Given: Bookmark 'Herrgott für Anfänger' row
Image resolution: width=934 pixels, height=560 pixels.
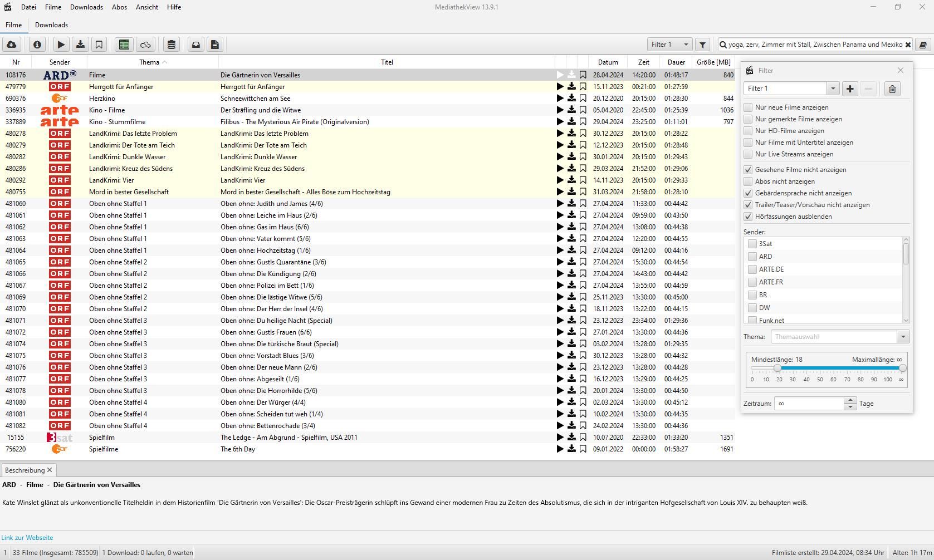Looking at the screenshot, I should pyautogui.click(x=583, y=87).
